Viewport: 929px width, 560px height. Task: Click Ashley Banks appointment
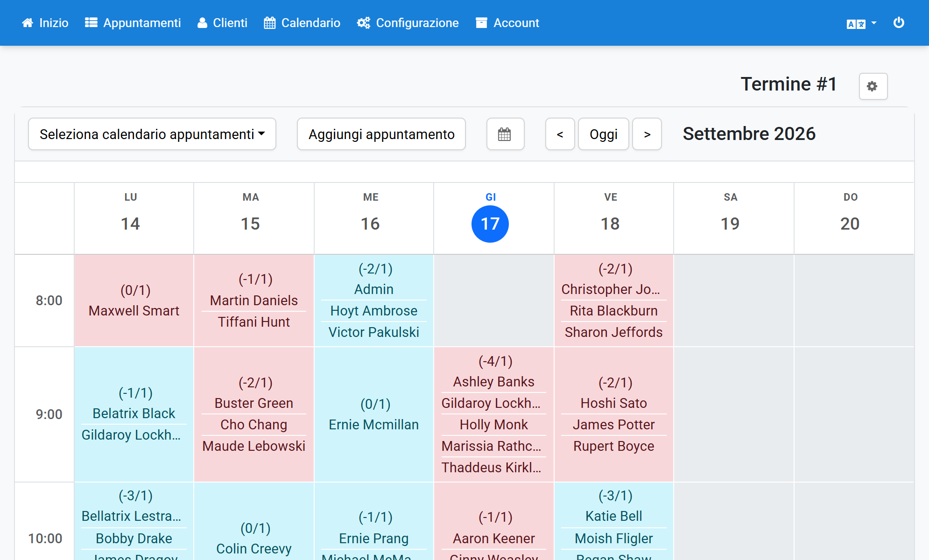(494, 382)
